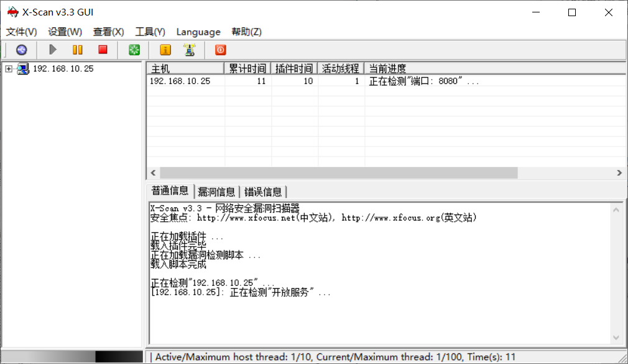628x364 pixels.
Task: Start the scan using the play icon
Action: pyautogui.click(x=52, y=50)
